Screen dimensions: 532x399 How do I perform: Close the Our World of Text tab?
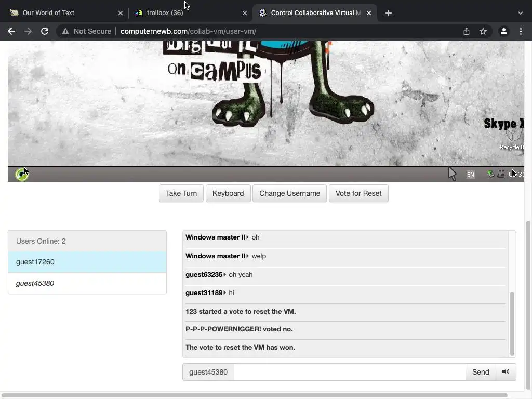[121, 13]
